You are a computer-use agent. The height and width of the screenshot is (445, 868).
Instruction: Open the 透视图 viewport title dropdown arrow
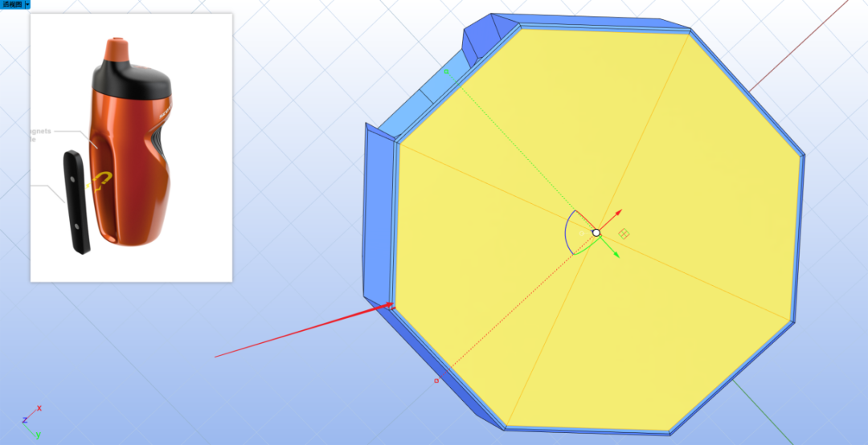[x=27, y=4]
